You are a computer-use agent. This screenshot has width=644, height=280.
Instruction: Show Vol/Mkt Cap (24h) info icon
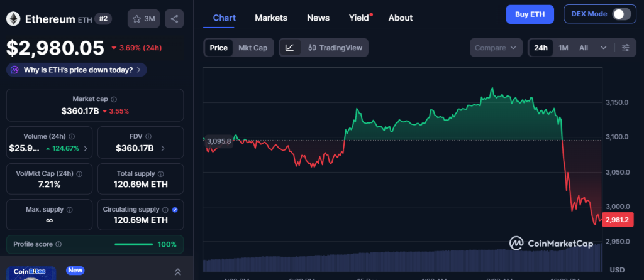pos(79,174)
